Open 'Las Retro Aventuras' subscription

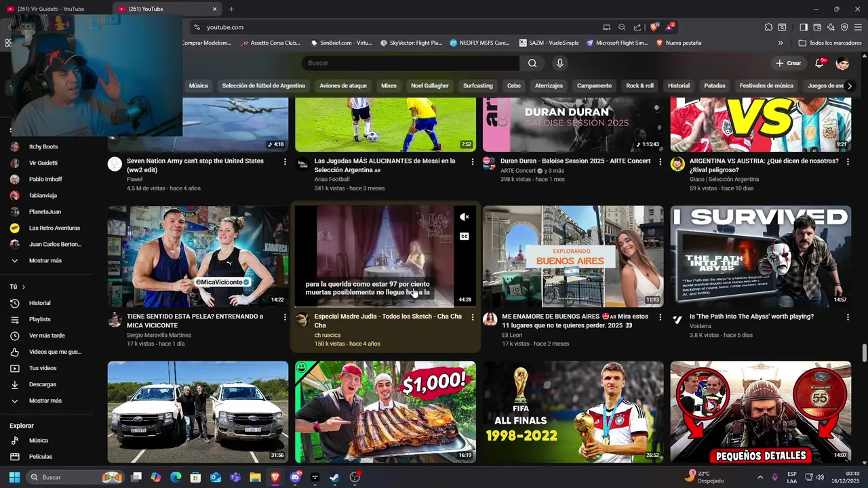[x=54, y=228]
